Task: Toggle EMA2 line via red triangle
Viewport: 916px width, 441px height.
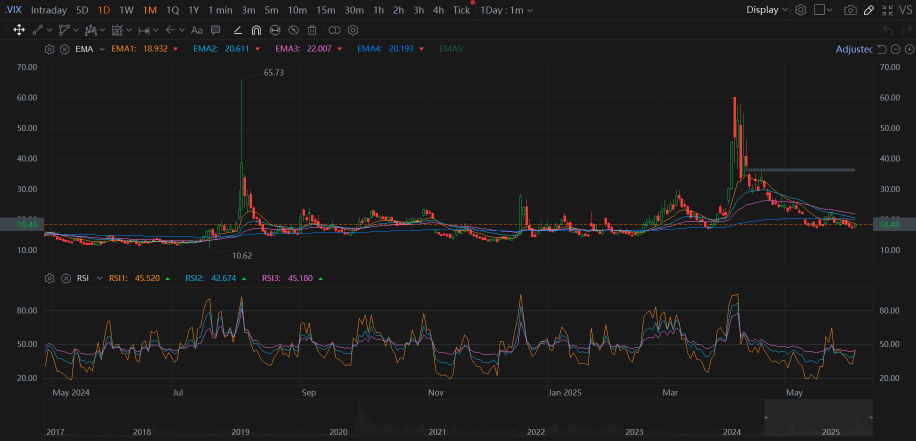Action: [257, 49]
